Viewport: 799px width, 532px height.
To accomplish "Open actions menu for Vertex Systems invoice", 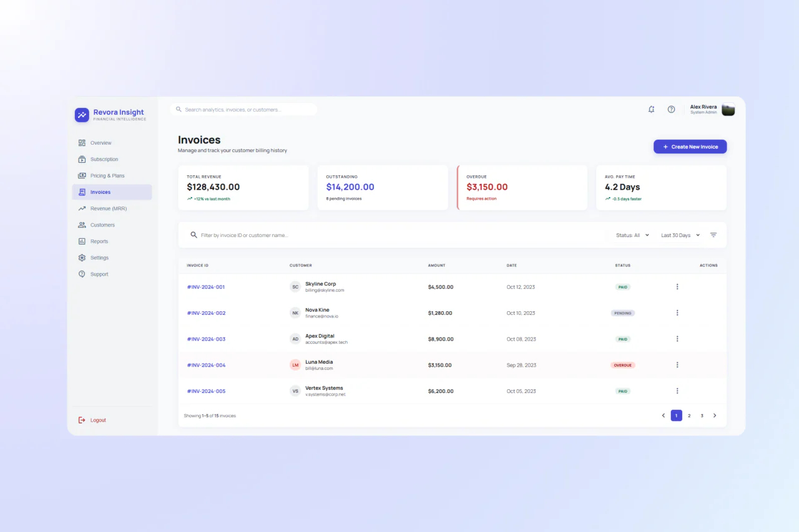I will click(x=677, y=391).
